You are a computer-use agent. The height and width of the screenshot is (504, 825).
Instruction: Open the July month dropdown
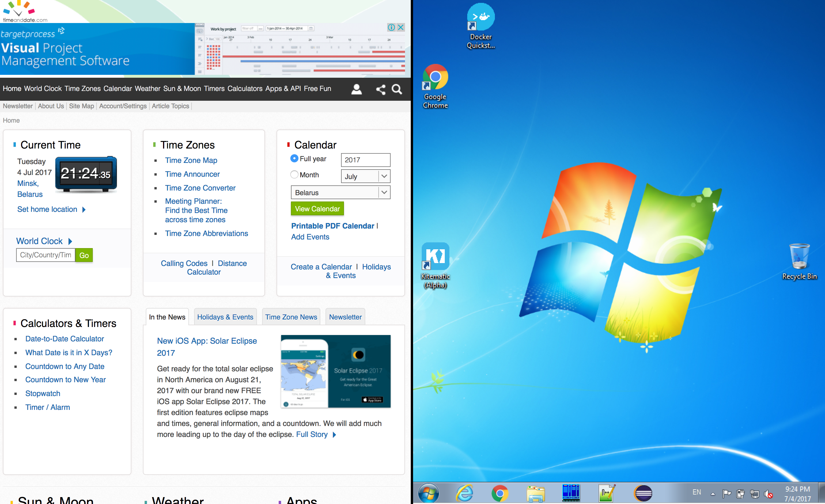(x=366, y=176)
